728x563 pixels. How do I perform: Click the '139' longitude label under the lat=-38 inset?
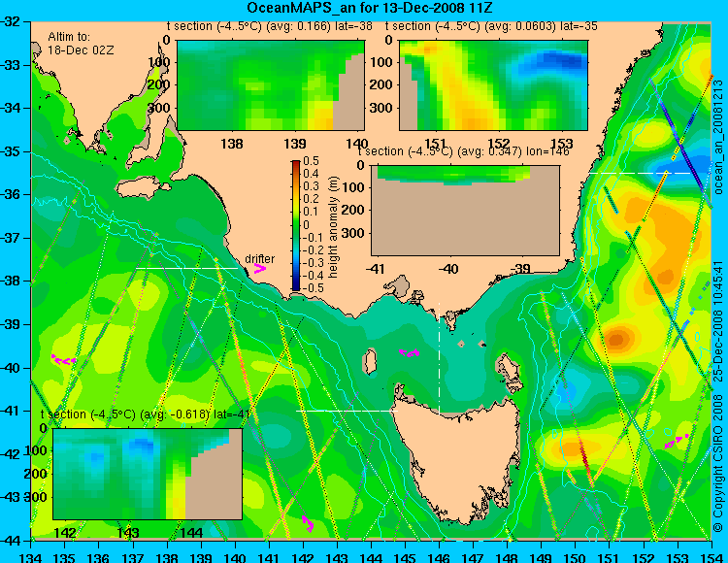[295, 144]
